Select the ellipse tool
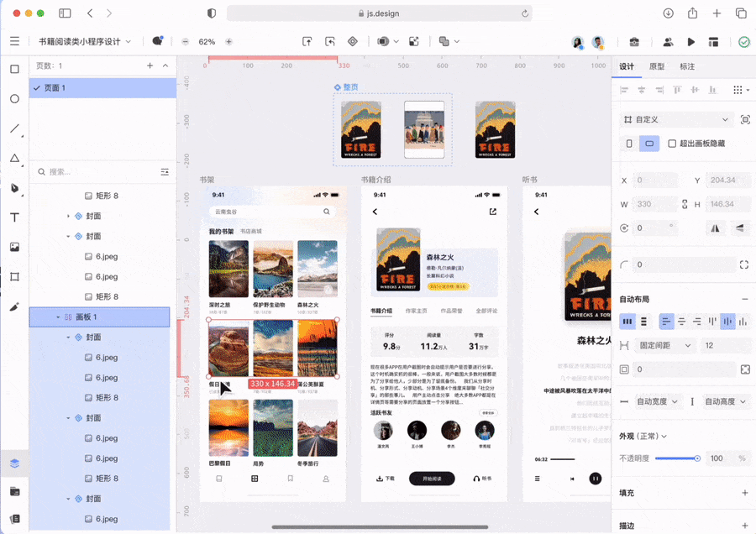Viewport: 756px width, 534px height. tap(14, 99)
